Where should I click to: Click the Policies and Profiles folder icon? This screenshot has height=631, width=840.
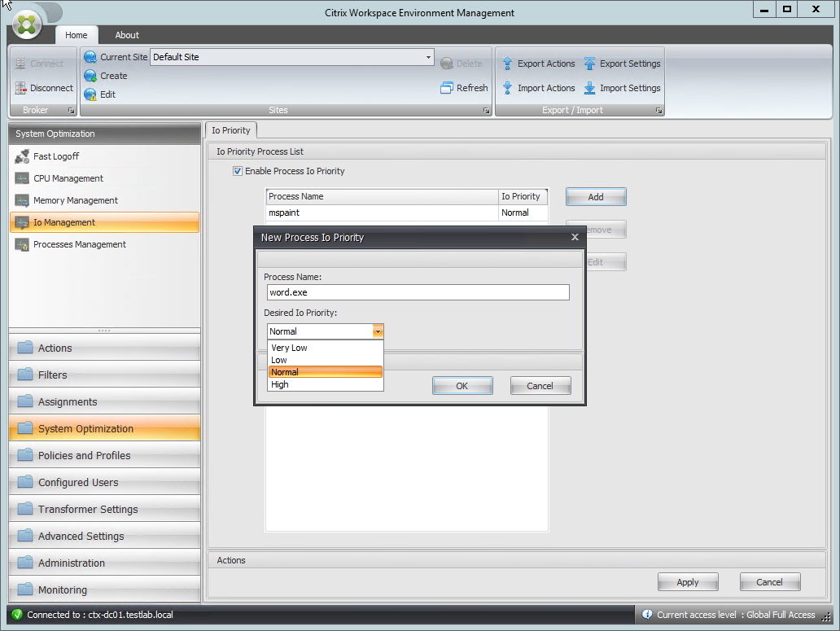point(25,455)
